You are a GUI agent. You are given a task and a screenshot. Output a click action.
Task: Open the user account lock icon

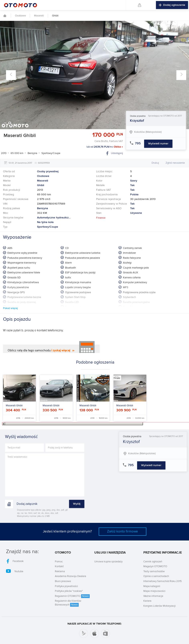point(140,5)
